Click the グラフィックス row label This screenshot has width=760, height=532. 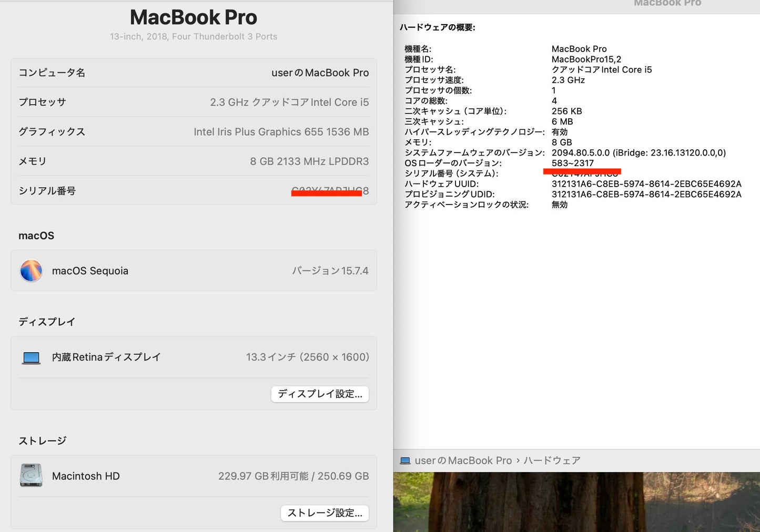[52, 131]
